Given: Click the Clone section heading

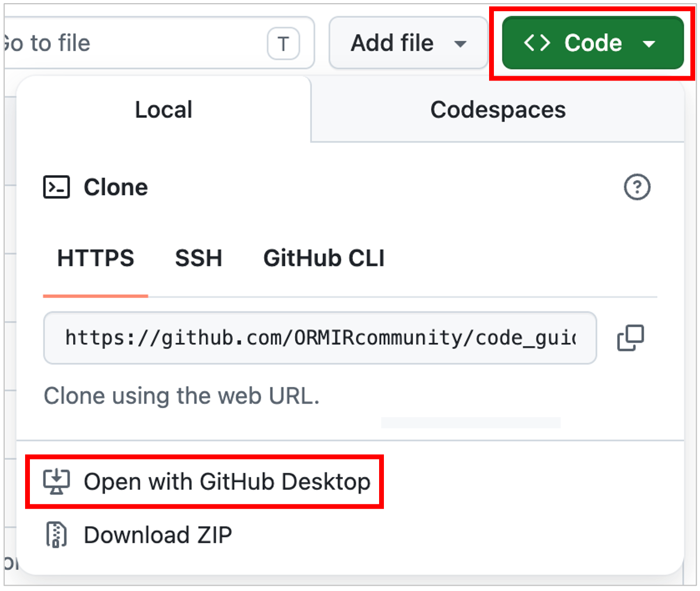Looking at the screenshot, I should 116,187.
